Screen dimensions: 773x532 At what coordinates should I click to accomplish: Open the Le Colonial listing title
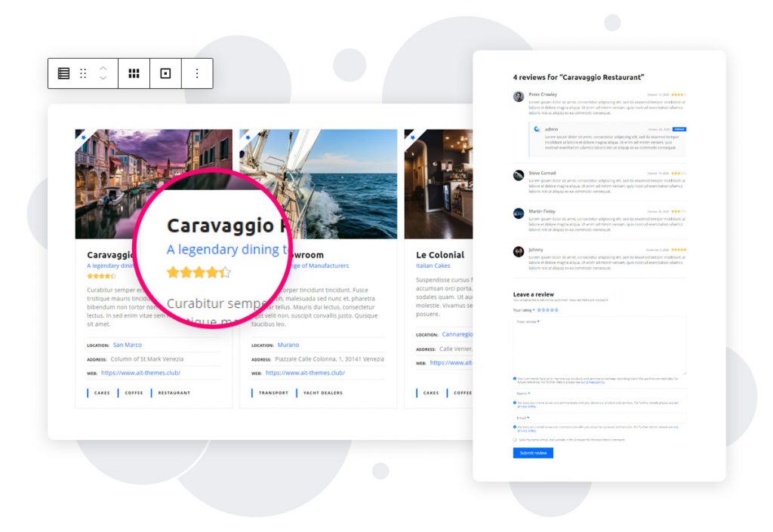click(440, 254)
